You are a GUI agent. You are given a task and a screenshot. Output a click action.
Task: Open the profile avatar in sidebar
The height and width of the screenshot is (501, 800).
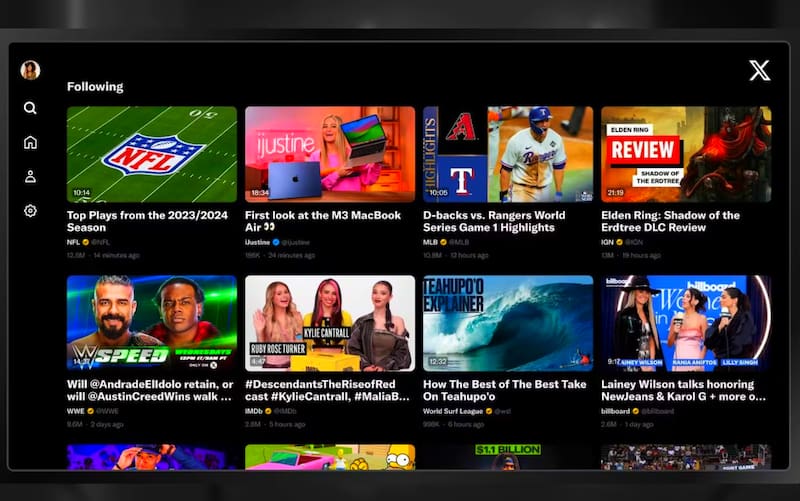click(x=30, y=70)
